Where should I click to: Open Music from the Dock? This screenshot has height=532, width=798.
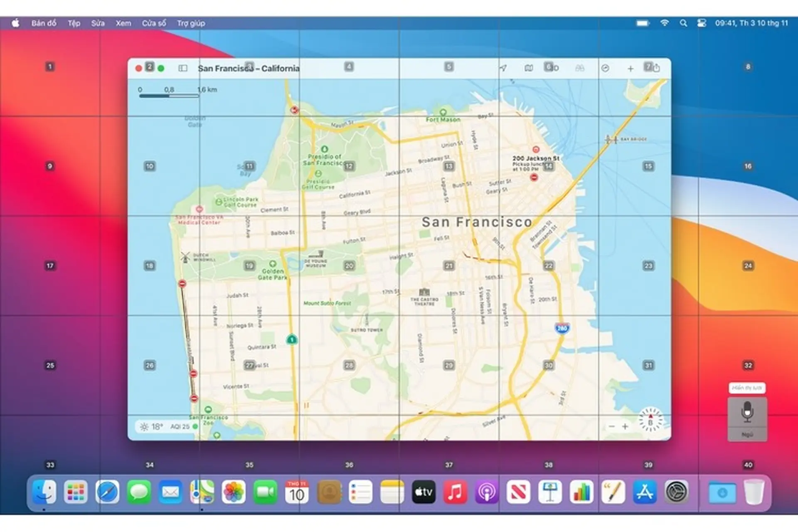tap(455, 492)
